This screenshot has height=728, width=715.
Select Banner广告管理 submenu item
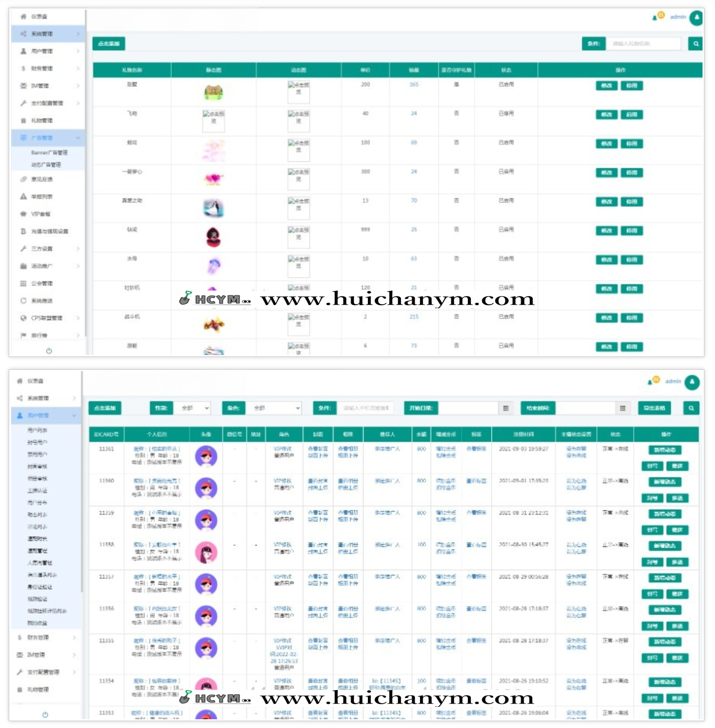49,153
